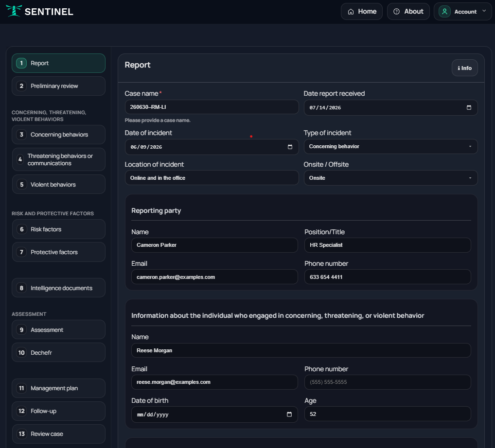Screen dimensions: 495x448
Task: Click the Date report received field
Action: 390,107
